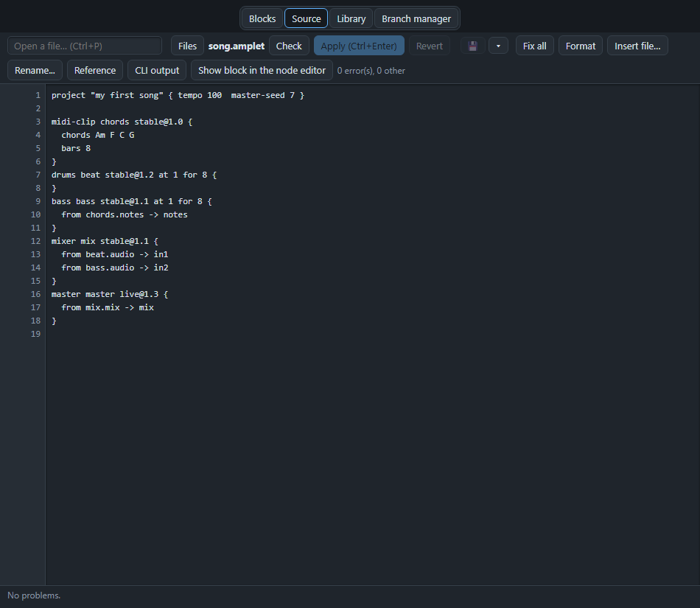Click the 0 error(s), 0 other status
The width and height of the screenshot is (700, 608).
point(371,71)
